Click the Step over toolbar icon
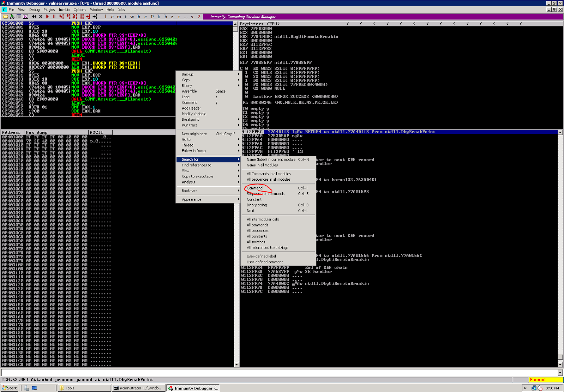This screenshot has height=392, width=564. tap(68, 17)
